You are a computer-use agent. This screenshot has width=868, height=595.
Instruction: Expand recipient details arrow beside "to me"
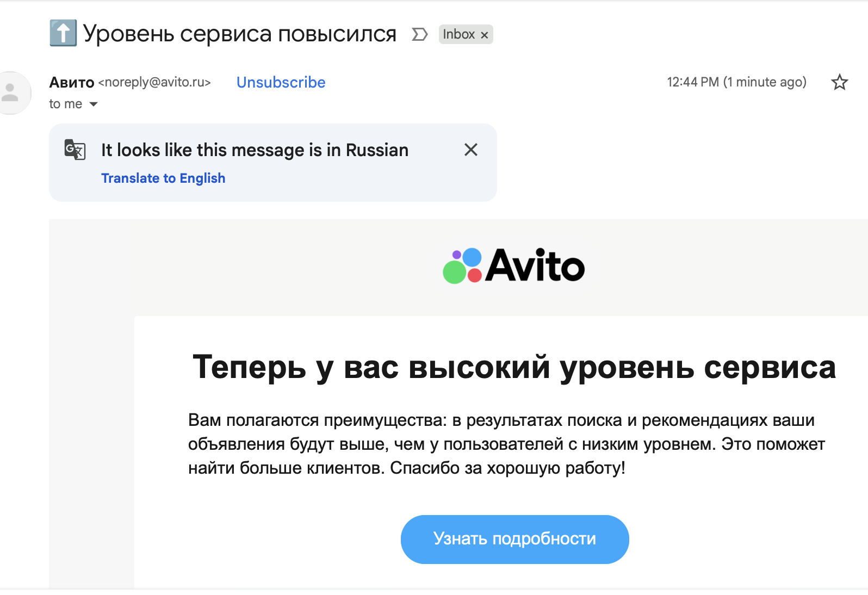[94, 104]
